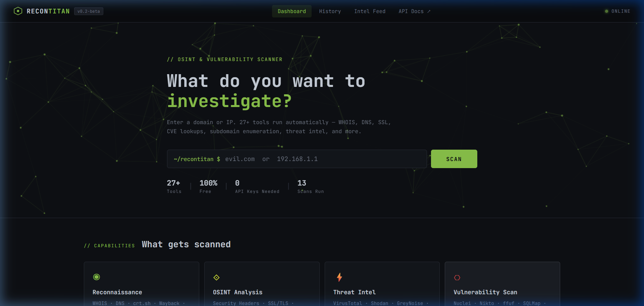The height and width of the screenshot is (306, 644).
Task: Click the ONLINE status label
Action: point(621,11)
